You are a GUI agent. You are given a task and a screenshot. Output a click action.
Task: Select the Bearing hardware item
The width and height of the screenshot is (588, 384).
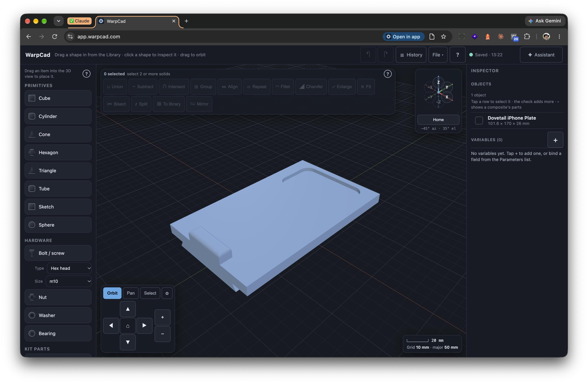tap(58, 333)
